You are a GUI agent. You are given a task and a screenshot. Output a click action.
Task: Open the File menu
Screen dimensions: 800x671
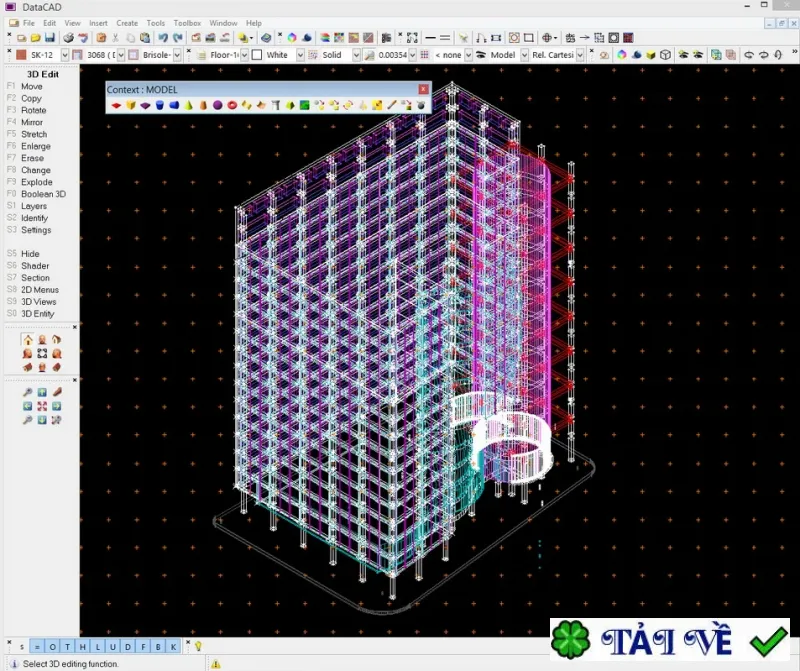point(29,23)
